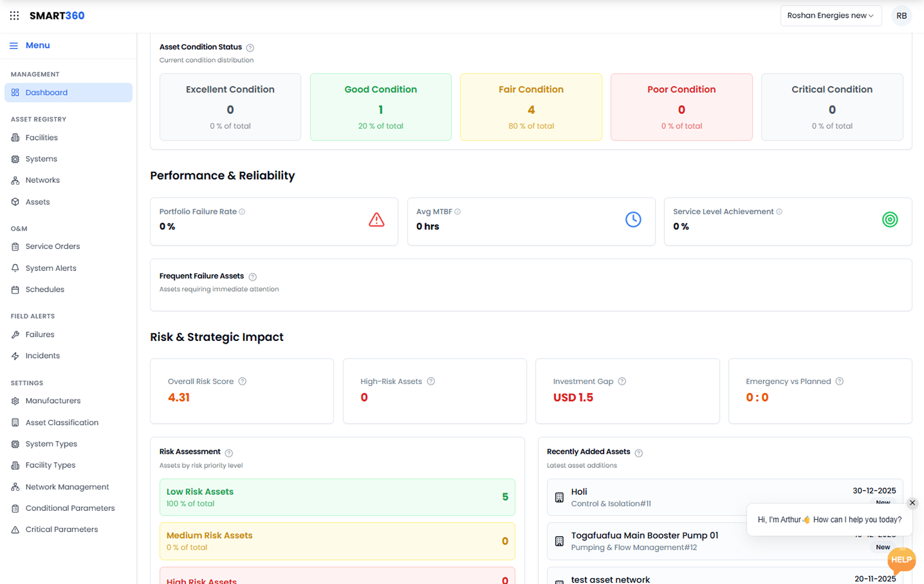
Task: Click the RB profile avatar
Action: point(901,15)
